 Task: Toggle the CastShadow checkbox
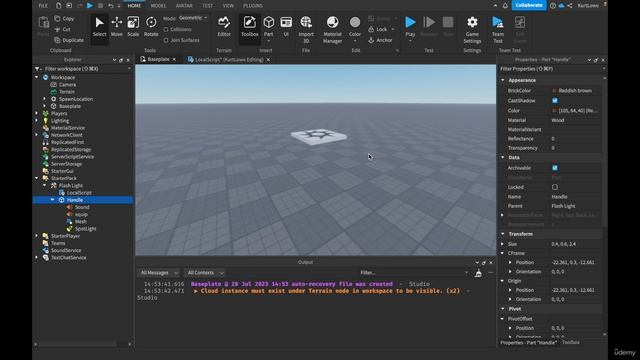coord(555,100)
